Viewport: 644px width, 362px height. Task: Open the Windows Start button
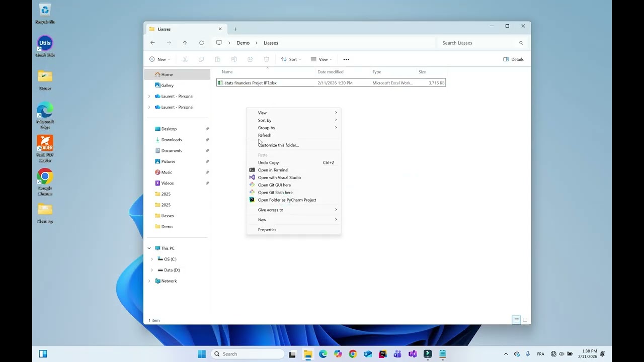202,354
